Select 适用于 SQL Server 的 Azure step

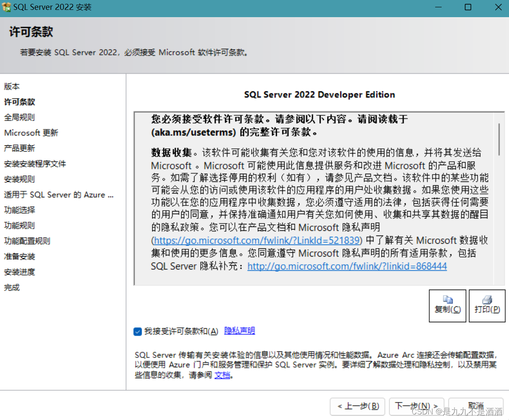59,195
